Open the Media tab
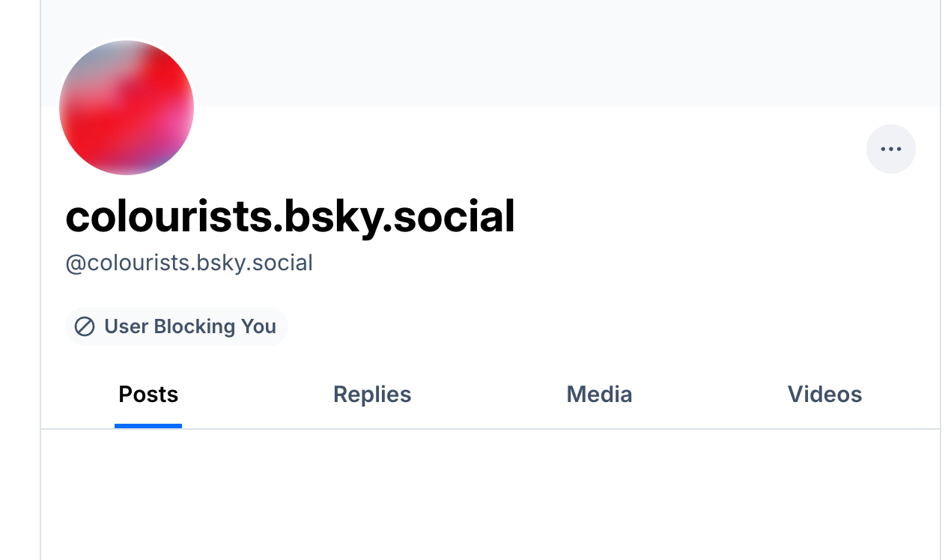Screen dimensions: 951x560 pyautogui.click(x=599, y=395)
